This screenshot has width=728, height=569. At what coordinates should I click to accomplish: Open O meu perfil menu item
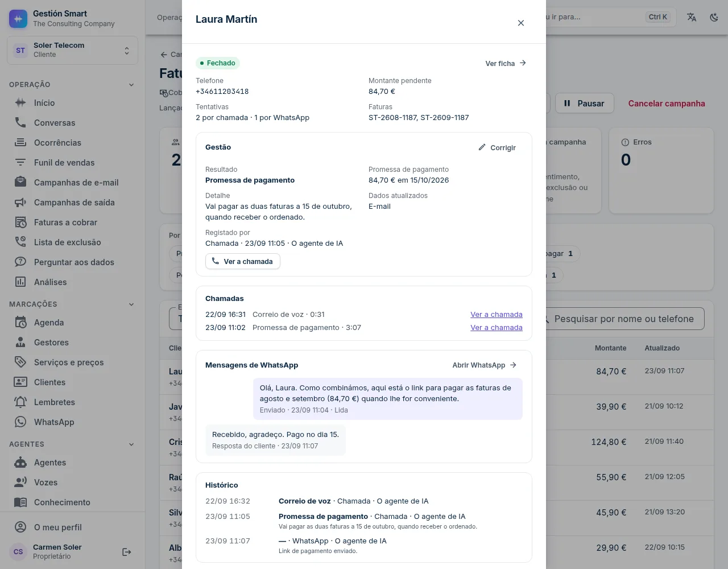click(72, 527)
